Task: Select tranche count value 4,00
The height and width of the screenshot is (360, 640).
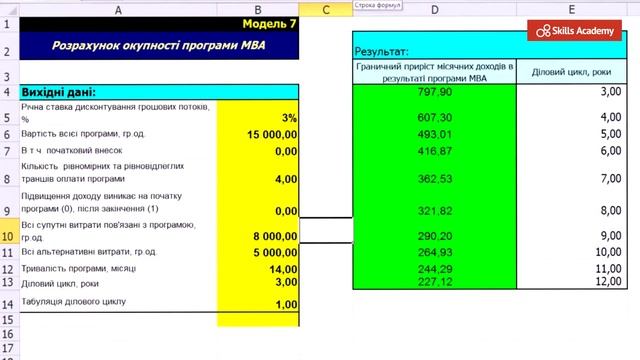Action: pyautogui.click(x=258, y=173)
